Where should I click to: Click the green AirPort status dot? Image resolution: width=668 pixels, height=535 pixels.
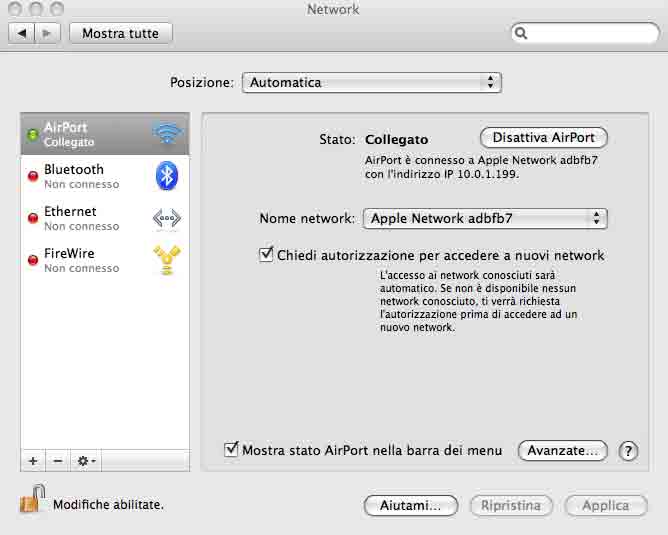pyautogui.click(x=32, y=135)
